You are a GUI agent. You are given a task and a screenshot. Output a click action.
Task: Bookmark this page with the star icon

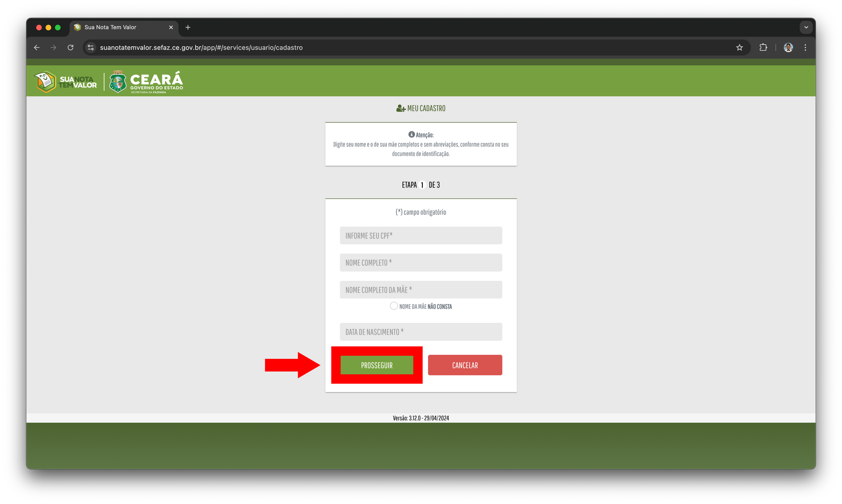739,47
